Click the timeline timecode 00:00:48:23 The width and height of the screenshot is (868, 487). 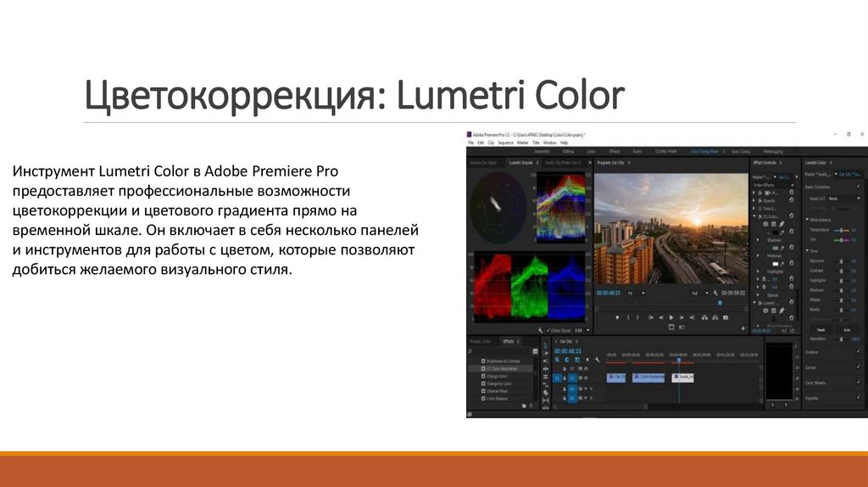click(x=568, y=351)
